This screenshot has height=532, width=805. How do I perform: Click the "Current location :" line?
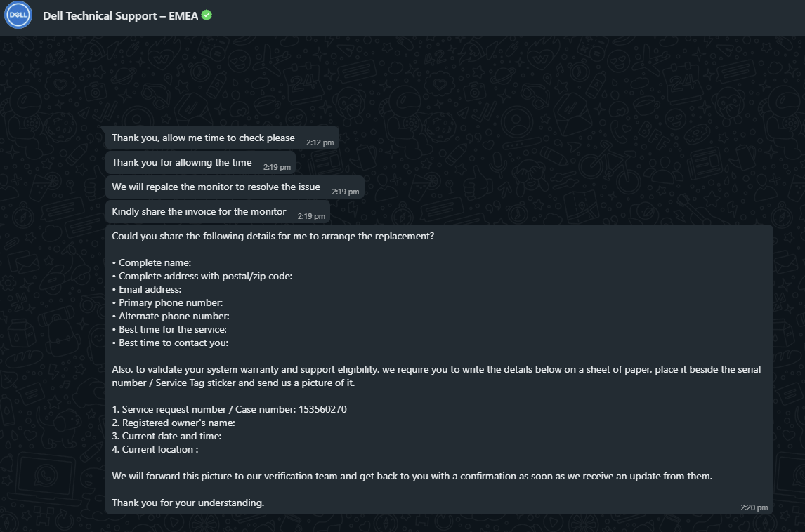(155, 449)
